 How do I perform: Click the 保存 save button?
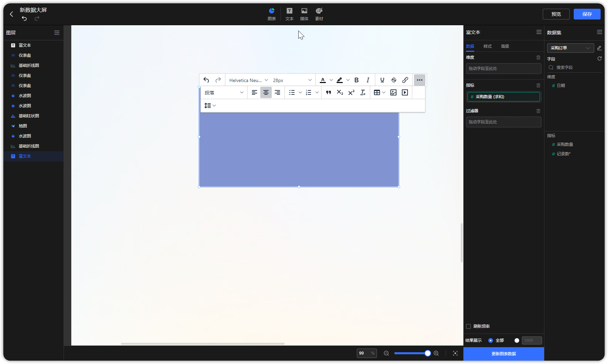click(587, 14)
